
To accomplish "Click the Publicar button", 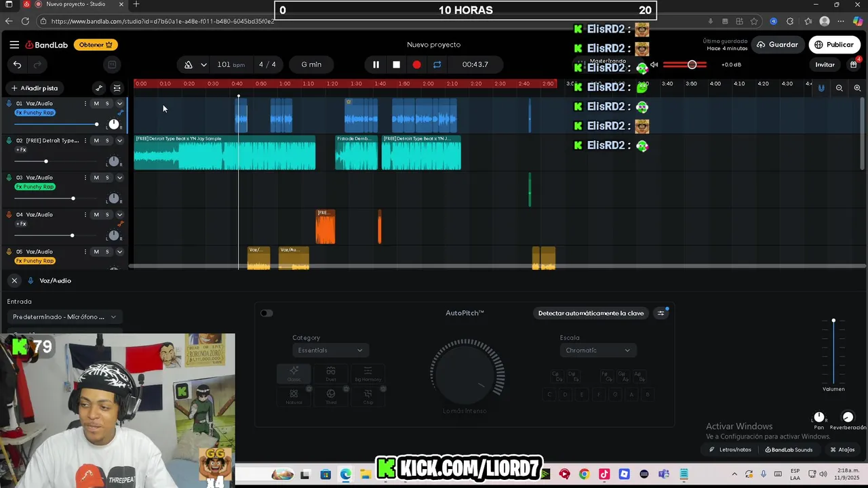I will [834, 45].
